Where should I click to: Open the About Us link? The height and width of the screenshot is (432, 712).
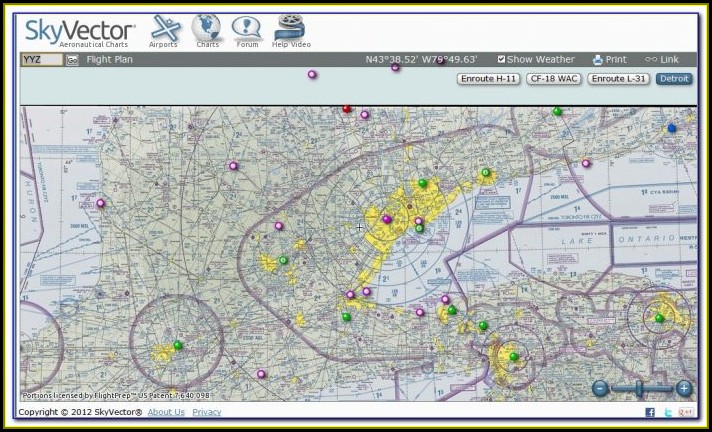pos(166,412)
